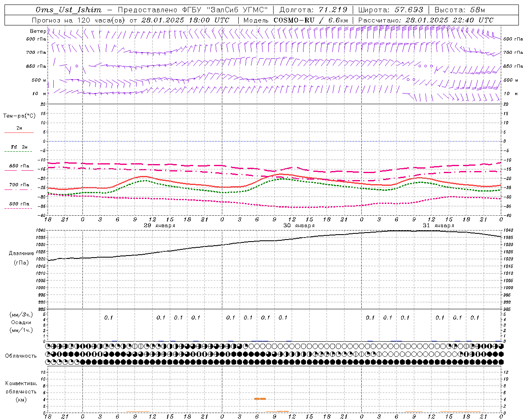Screen dimensions: 525x420
Task: Click the station name Oms_Ust_Ishim
Action: [68, 10]
